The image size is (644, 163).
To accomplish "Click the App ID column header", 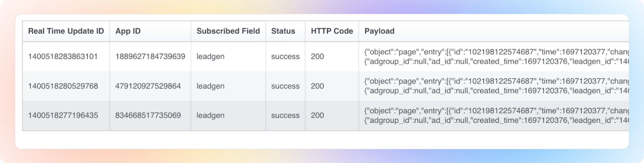I will point(128,31).
